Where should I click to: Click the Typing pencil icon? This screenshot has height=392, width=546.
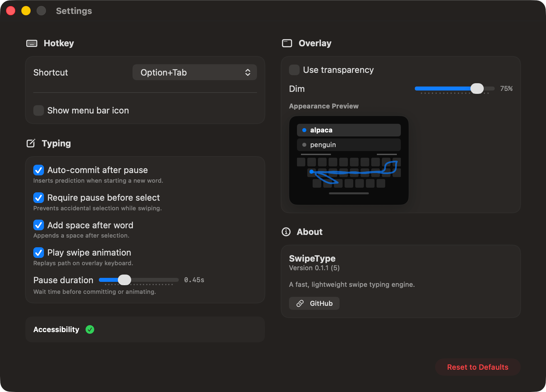(x=31, y=143)
